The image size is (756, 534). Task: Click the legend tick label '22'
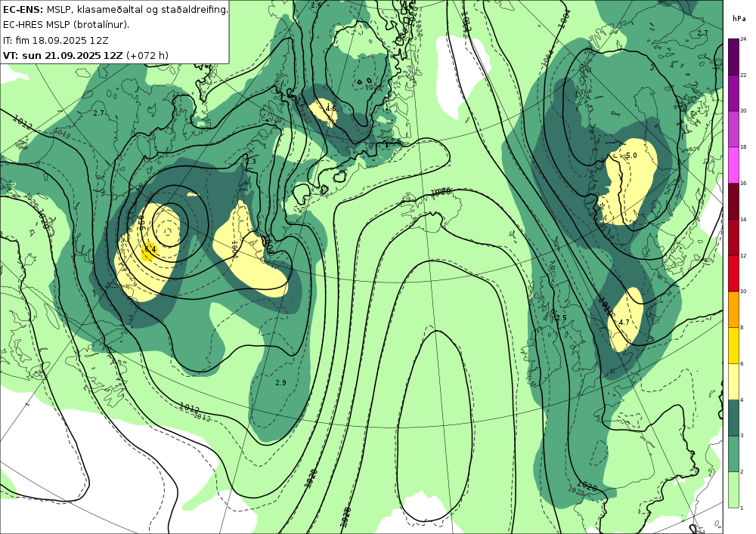coord(743,75)
